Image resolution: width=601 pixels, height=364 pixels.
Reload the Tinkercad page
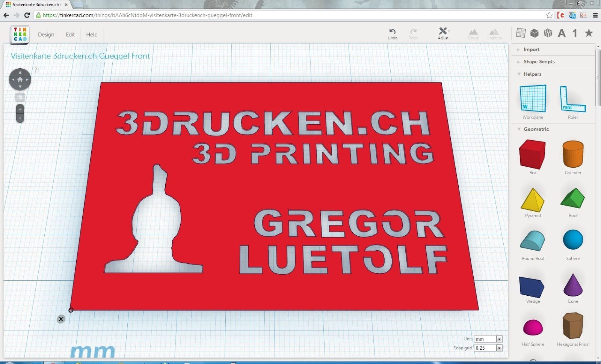[27, 15]
